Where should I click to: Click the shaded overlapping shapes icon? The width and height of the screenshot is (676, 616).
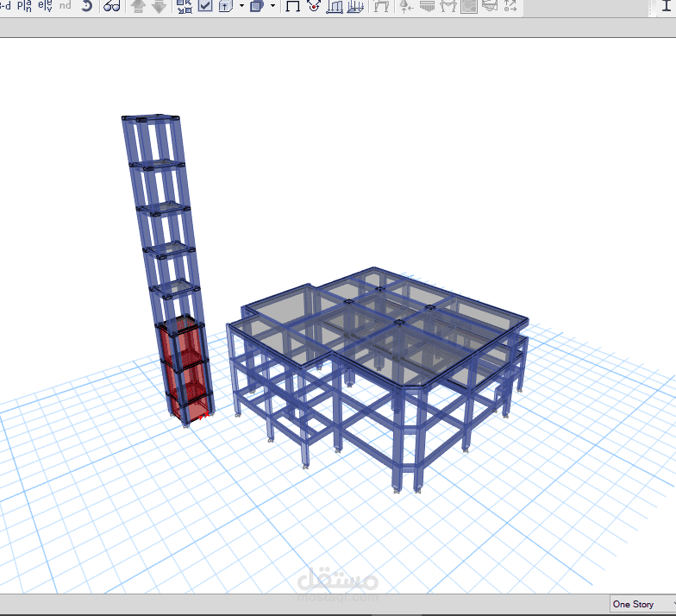pyautogui.click(x=257, y=5)
